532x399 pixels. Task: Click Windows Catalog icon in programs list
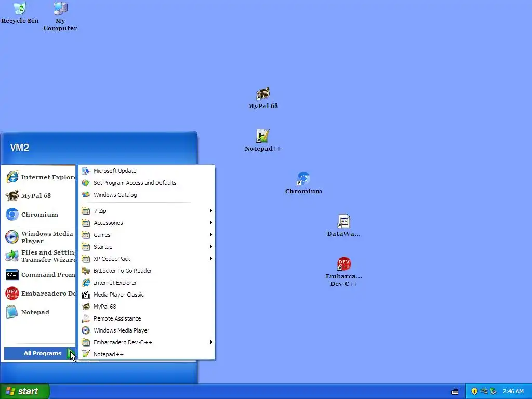click(86, 195)
